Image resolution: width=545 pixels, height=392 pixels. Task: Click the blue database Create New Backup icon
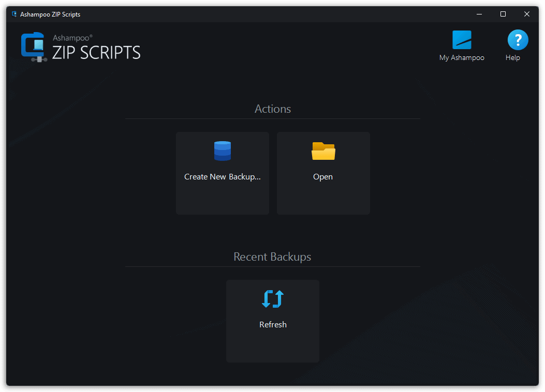(223, 151)
